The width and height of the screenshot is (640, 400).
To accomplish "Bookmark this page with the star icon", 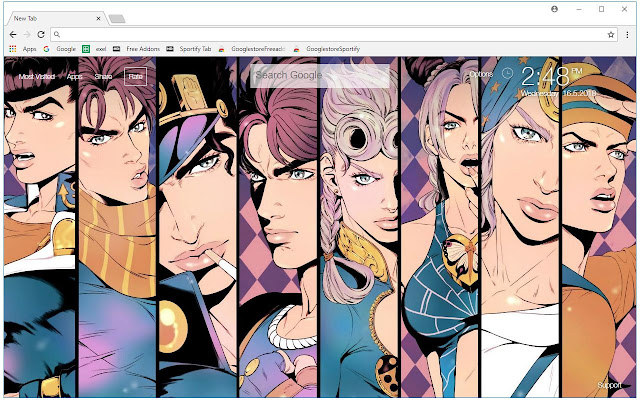I will 611,35.
